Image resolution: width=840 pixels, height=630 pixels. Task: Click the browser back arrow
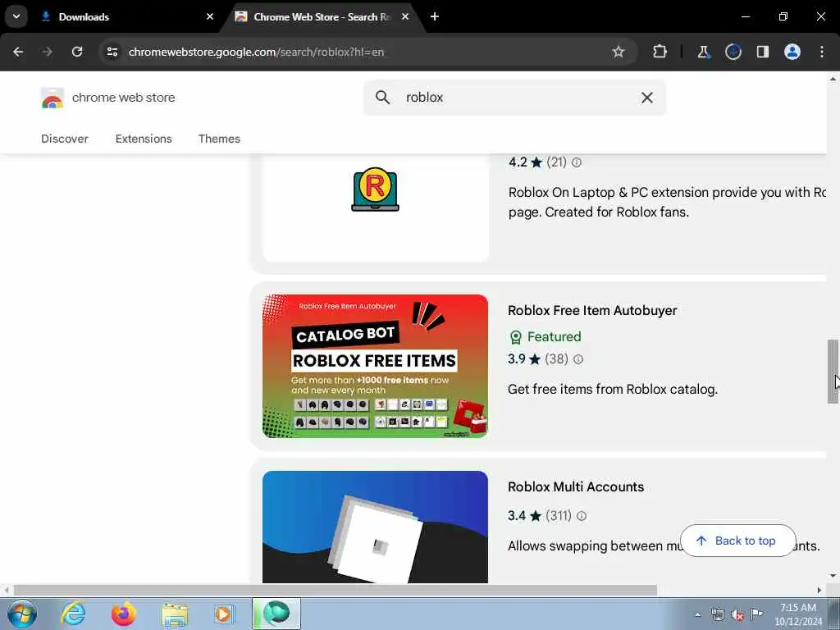point(18,52)
